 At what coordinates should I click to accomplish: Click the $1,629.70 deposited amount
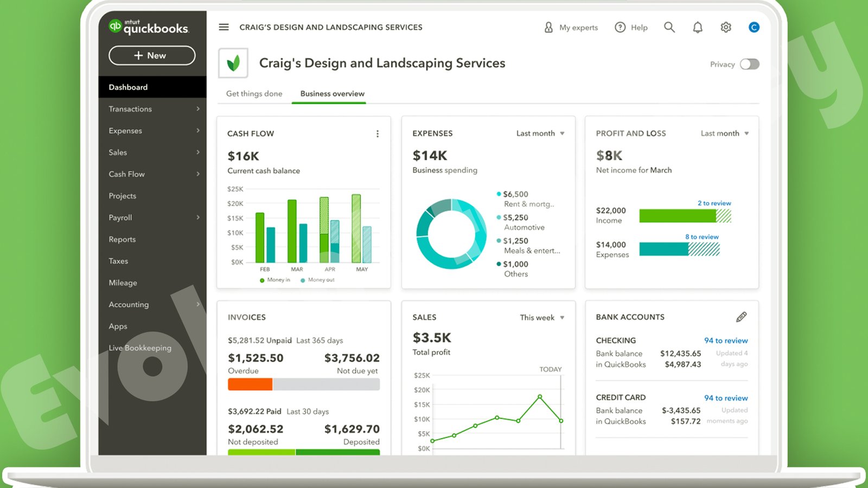click(x=352, y=429)
